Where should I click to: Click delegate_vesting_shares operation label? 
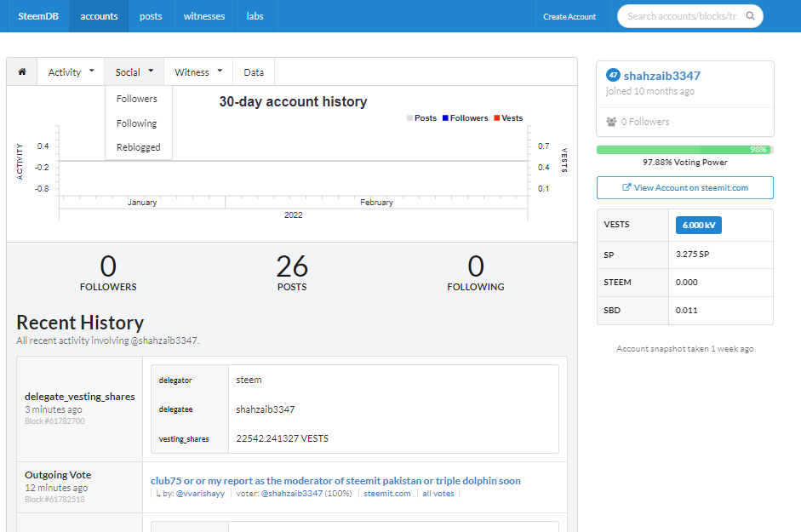pyautogui.click(x=80, y=397)
